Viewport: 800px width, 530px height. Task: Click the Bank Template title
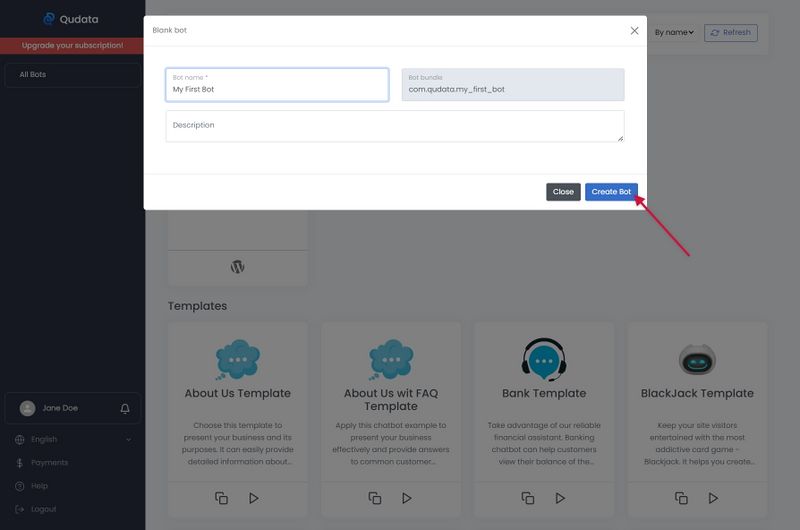[x=544, y=393]
